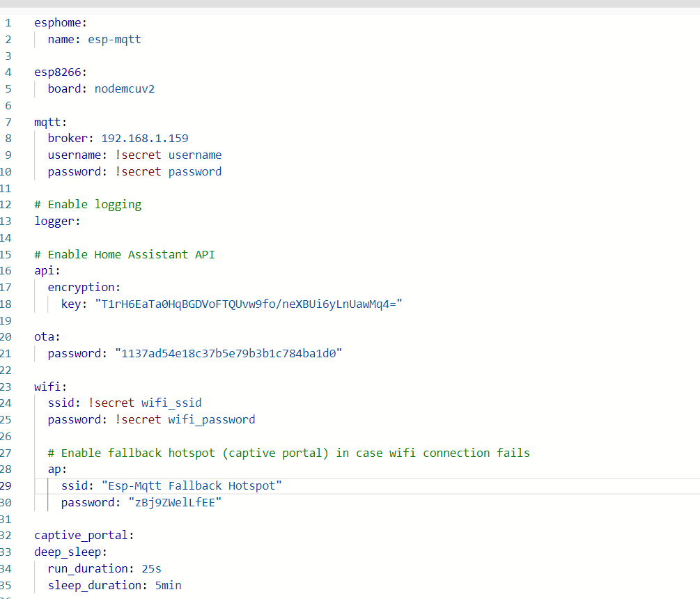Image resolution: width=700 pixels, height=599 pixels.
Task: Click the 'logger:' key
Action: click(x=57, y=221)
